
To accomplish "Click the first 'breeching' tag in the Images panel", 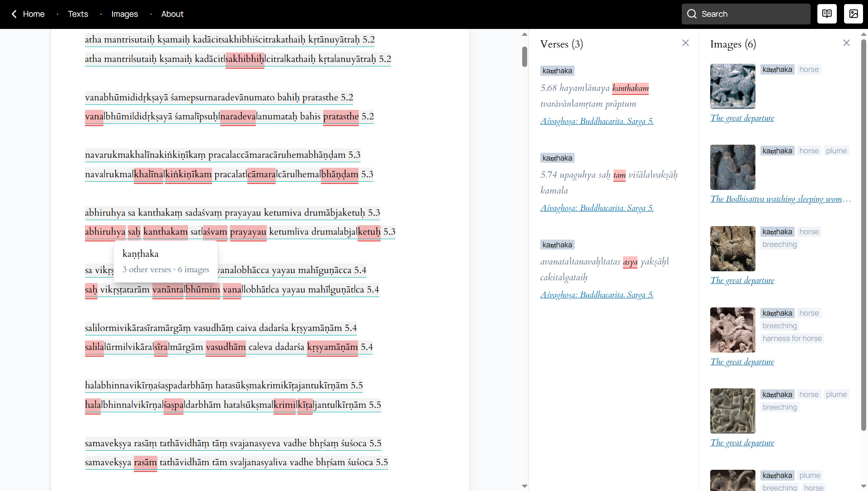I will coord(779,245).
